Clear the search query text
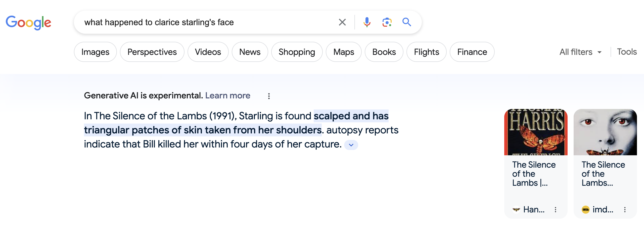Image resolution: width=644 pixels, height=226 pixels. (x=342, y=22)
